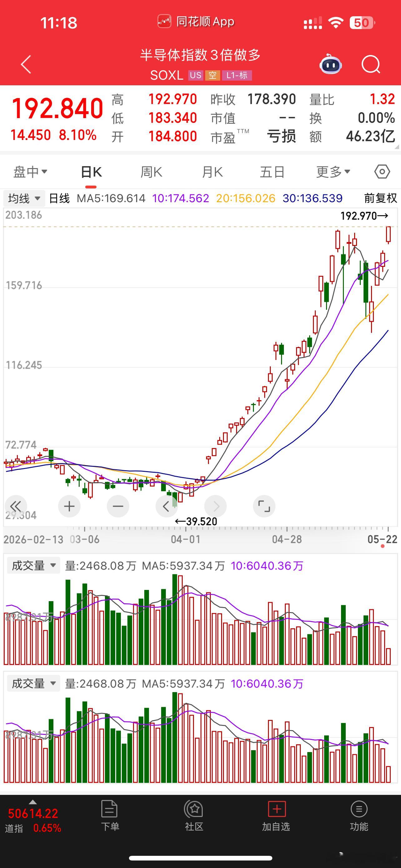Expand chart to fullscreen
The width and height of the screenshot is (401, 868).
(x=264, y=506)
